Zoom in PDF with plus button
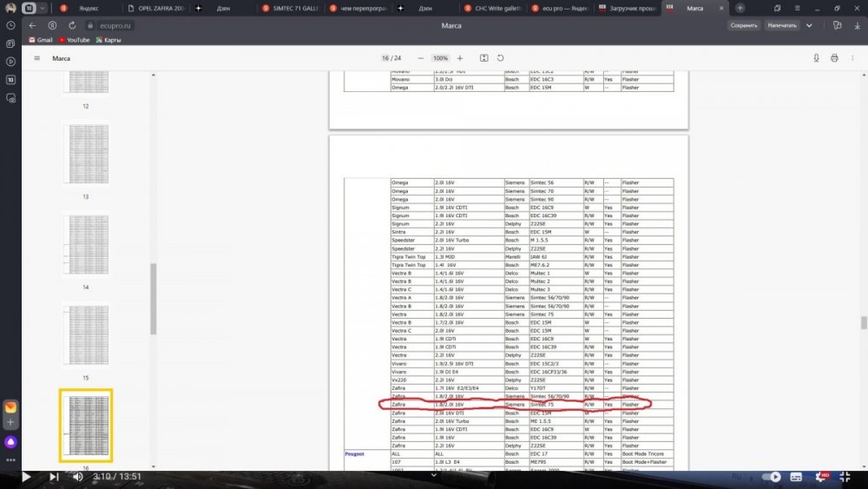Image resolution: width=868 pixels, height=489 pixels. point(459,58)
